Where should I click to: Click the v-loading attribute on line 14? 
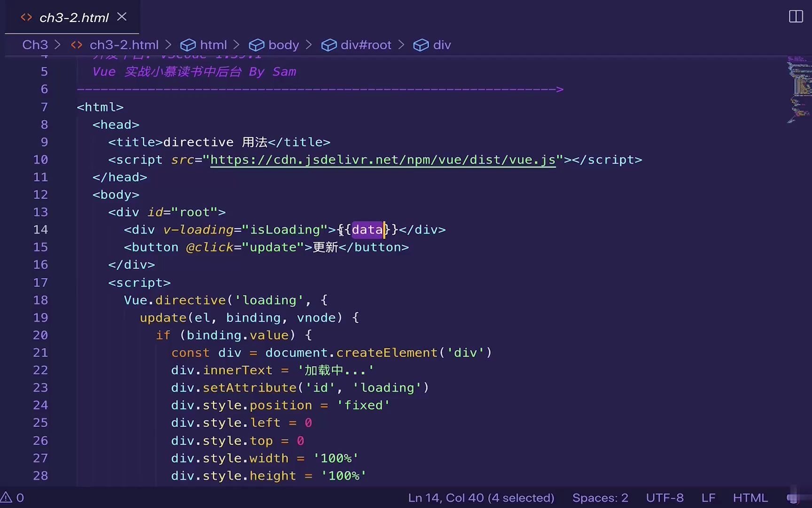click(198, 230)
